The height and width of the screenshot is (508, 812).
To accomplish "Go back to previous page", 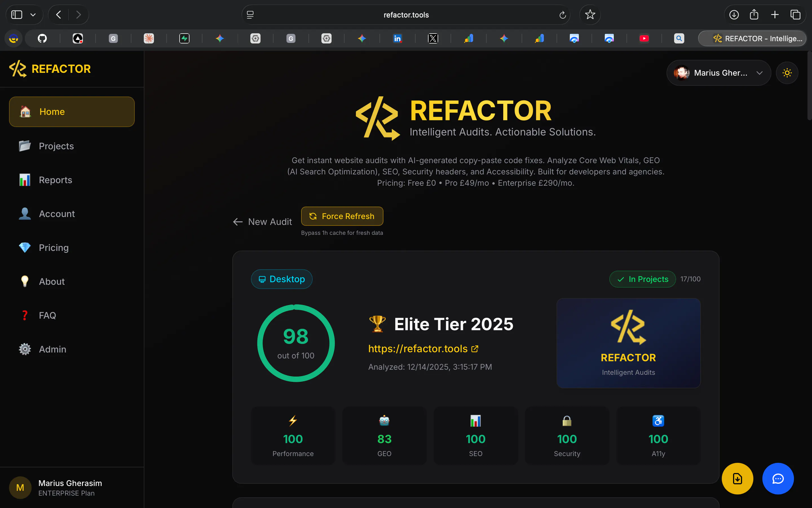I will 58,15.
